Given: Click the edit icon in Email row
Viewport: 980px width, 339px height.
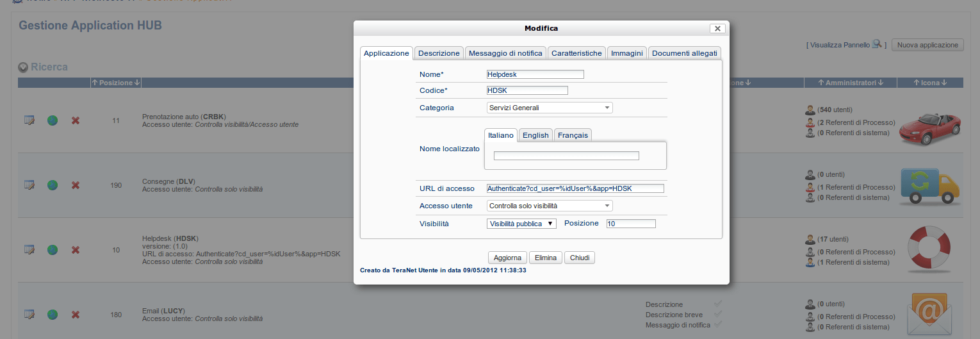Looking at the screenshot, I should coord(29,314).
